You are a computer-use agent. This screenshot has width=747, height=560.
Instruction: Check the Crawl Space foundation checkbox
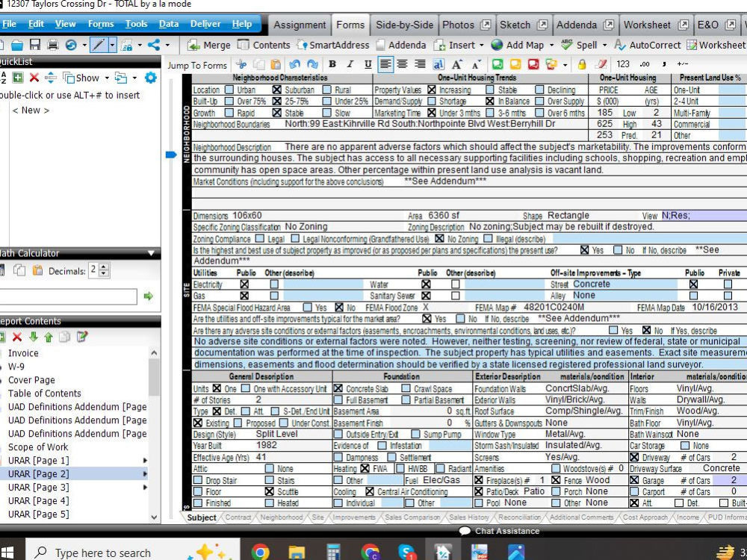click(x=406, y=388)
